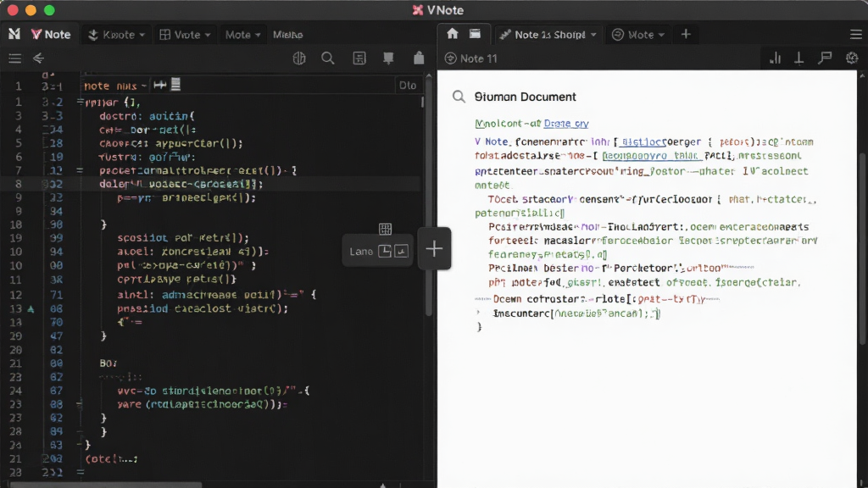Switch to the Wote tab
Image resolution: width=868 pixels, height=488 pixels.
(x=639, y=34)
